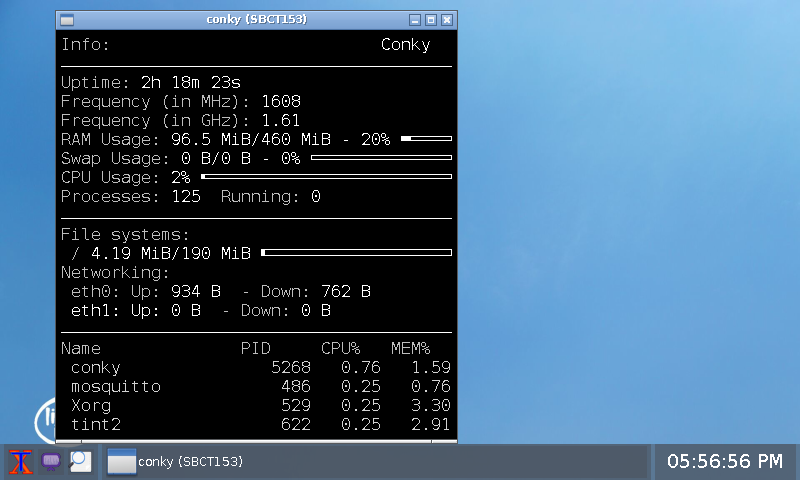800x480 pixels.
Task: Click tint2's 2.91 MEM% value
Action: point(431,424)
